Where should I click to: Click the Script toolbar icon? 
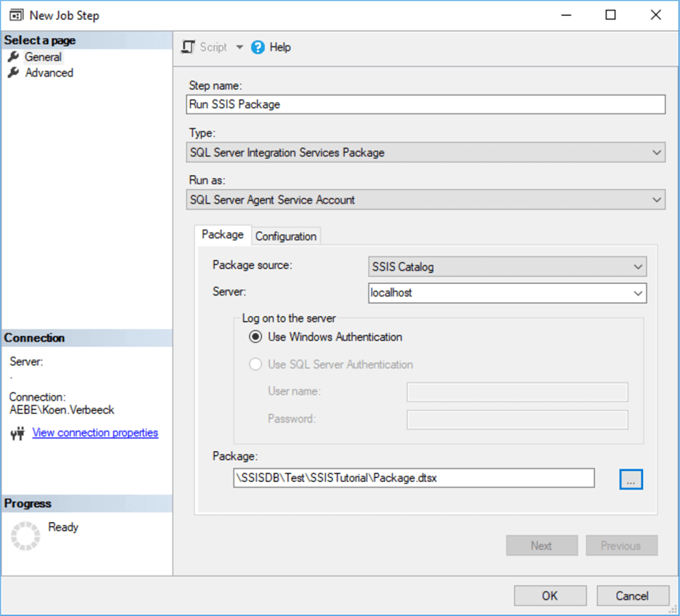[x=189, y=47]
